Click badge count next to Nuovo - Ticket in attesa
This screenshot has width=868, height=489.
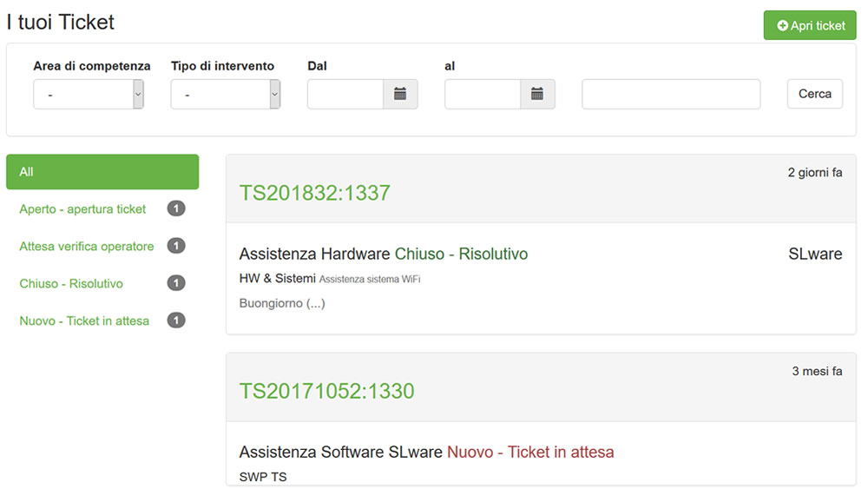(176, 320)
